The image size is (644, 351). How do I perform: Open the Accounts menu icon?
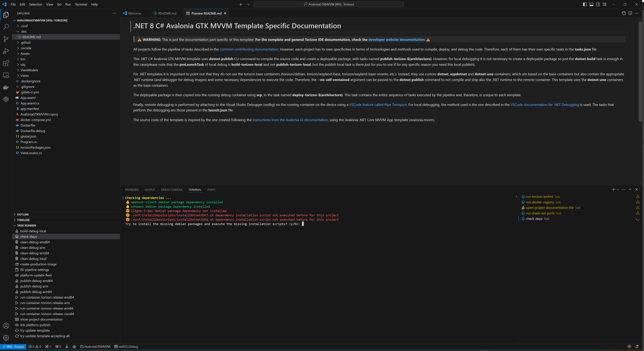pyautogui.click(x=6, y=326)
